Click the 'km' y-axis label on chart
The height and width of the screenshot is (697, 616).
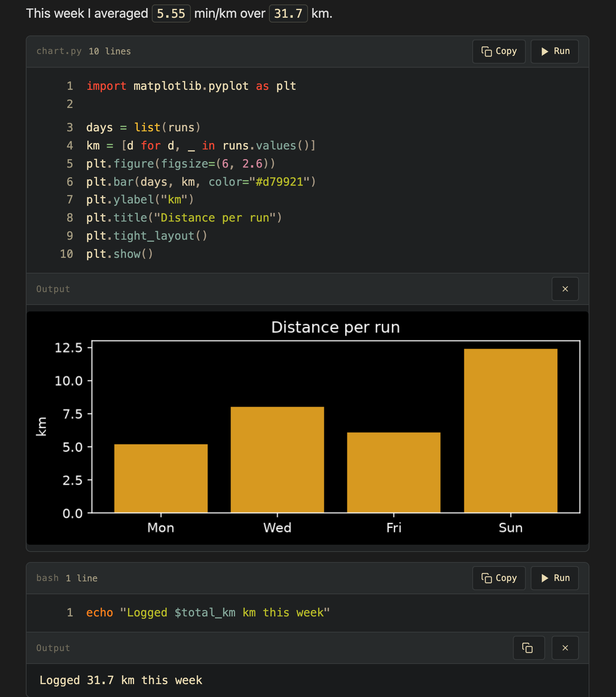click(41, 427)
